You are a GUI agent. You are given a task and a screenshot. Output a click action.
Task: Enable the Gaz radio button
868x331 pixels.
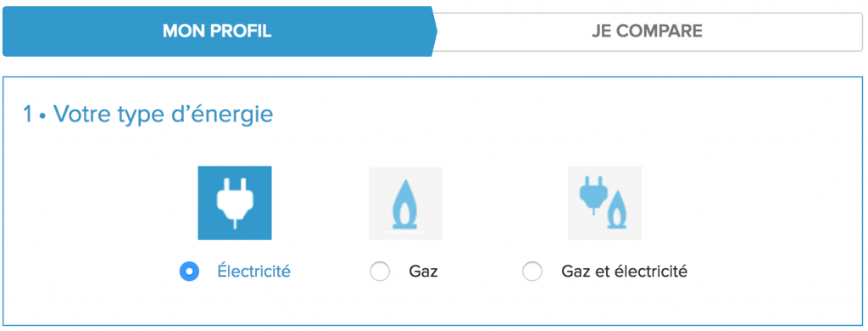click(380, 272)
